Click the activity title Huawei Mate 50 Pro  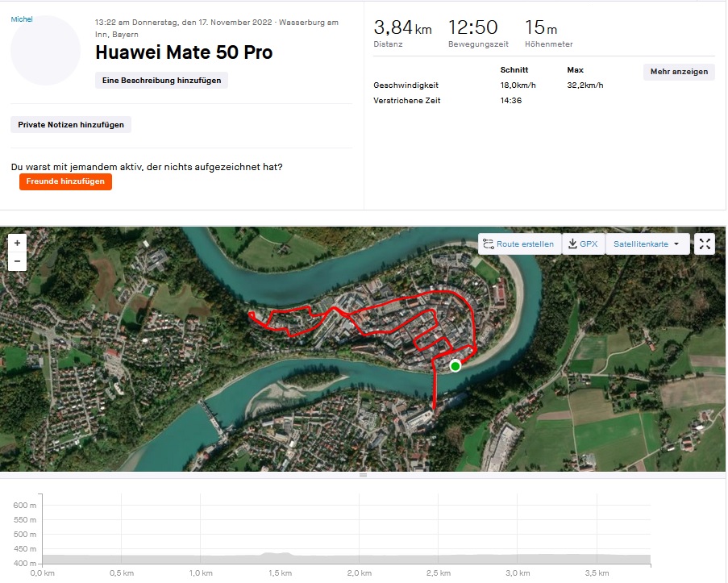click(x=184, y=53)
